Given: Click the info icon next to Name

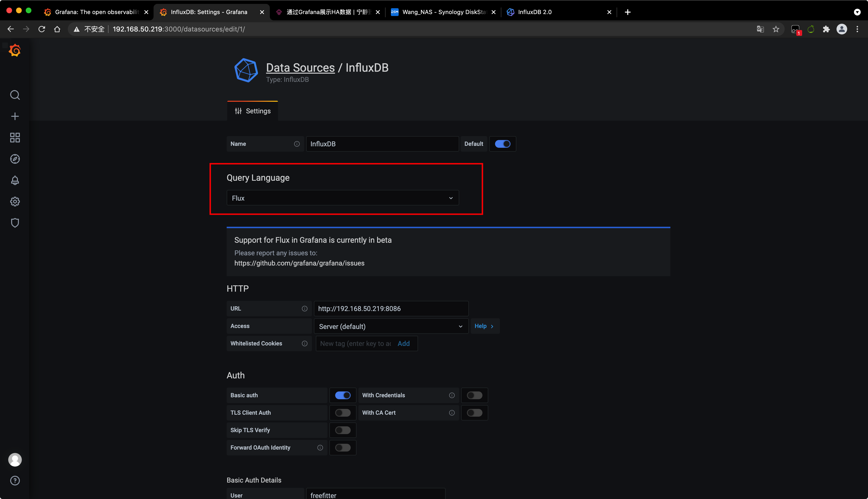Looking at the screenshot, I should 297,144.
